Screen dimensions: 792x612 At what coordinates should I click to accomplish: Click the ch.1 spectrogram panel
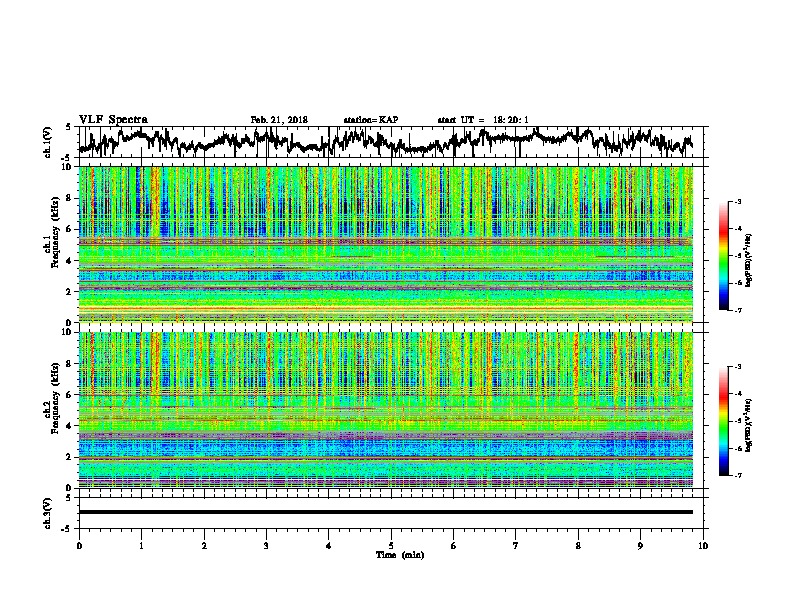coord(385,244)
